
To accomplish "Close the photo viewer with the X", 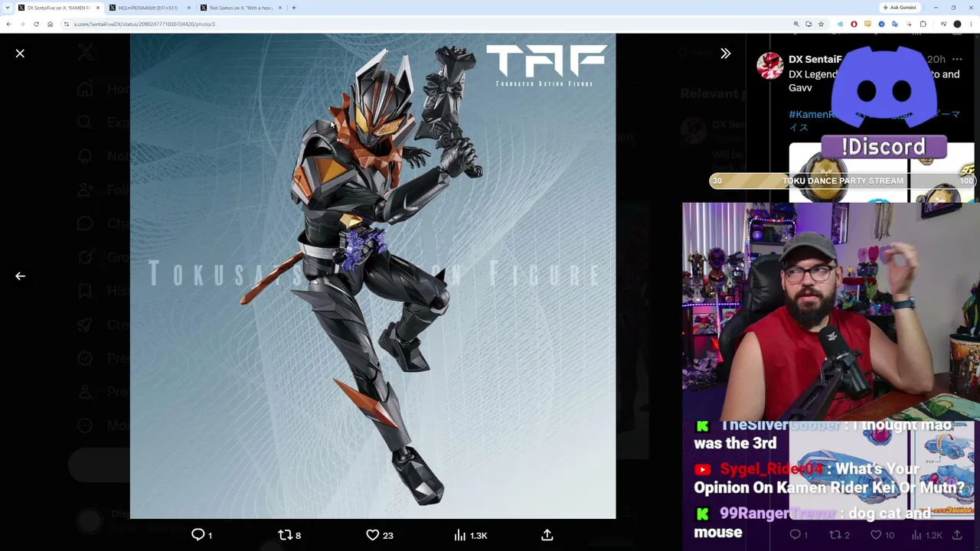I will 20,54.
